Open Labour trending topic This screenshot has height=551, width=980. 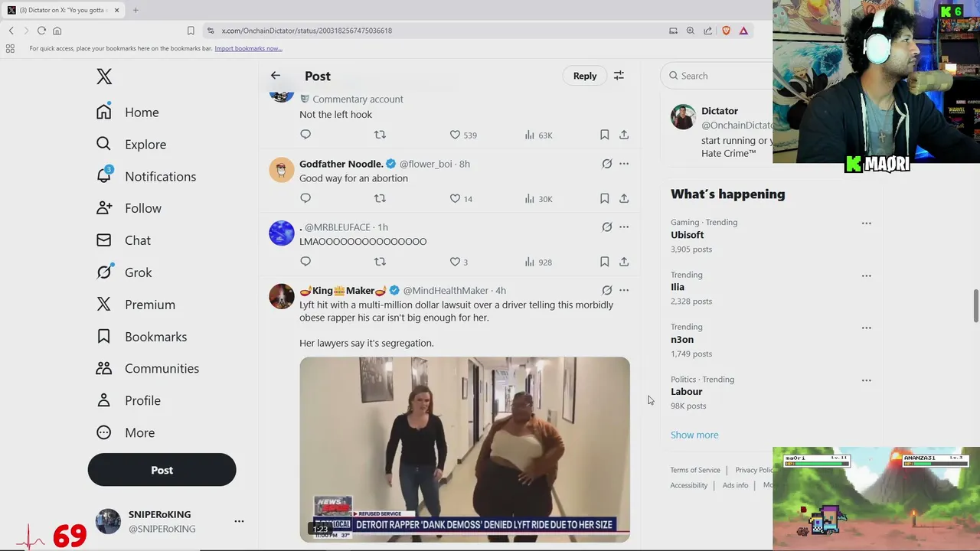(x=687, y=392)
